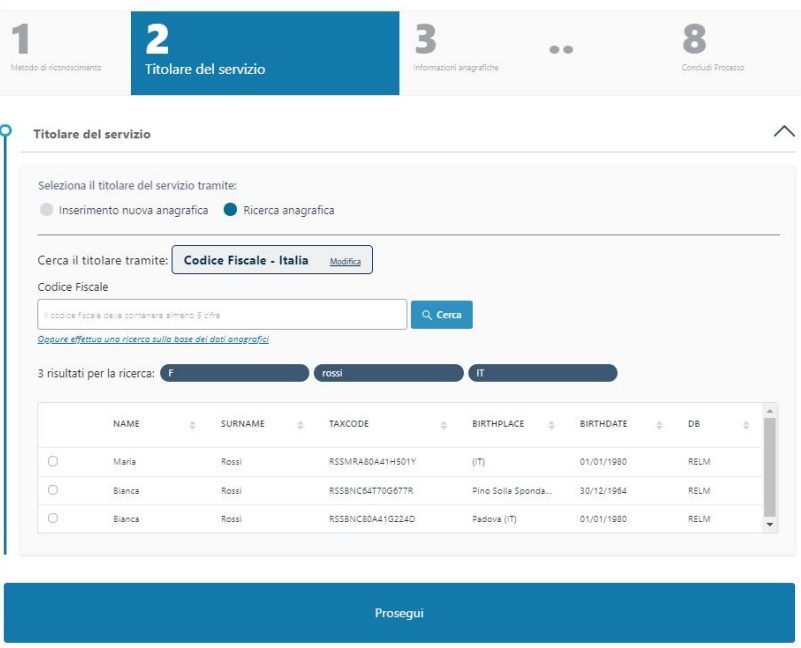Image resolution: width=801 pixels, height=648 pixels.
Task: Sort table by DB column arrows
Action: (x=745, y=425)
